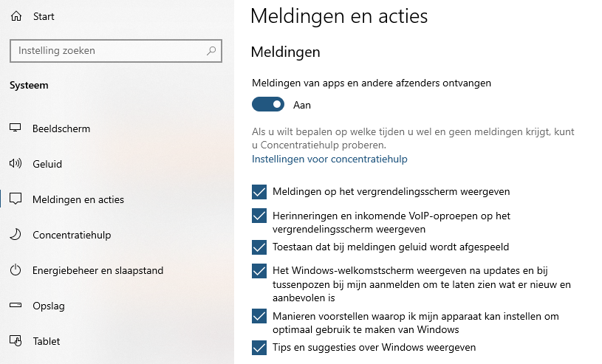The width and height of the screenshot is (602, 364).
Task: Select the Opslag drive icon
Action: click(x=16, y=305)
